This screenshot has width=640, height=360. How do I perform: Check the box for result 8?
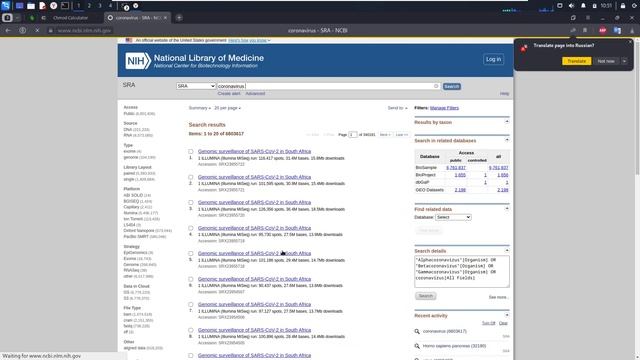[x=191, y=330]
